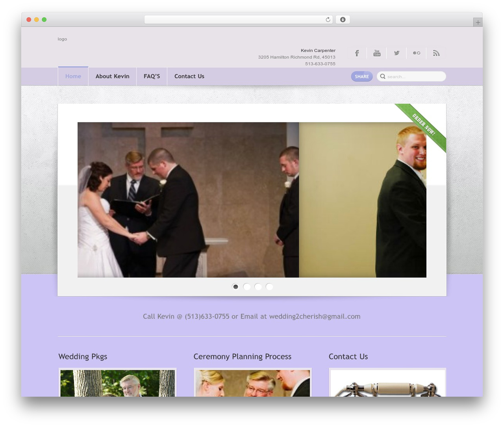Expand the SHARE options
Screen dimensions: 504x427
coord(361,76)
